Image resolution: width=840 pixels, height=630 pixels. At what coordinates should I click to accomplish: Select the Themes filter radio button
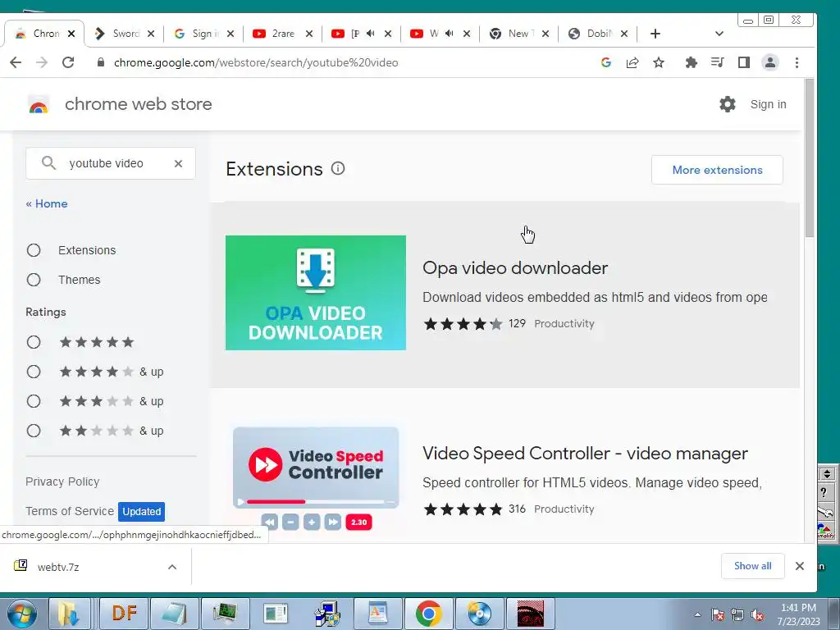coord(34,280)
